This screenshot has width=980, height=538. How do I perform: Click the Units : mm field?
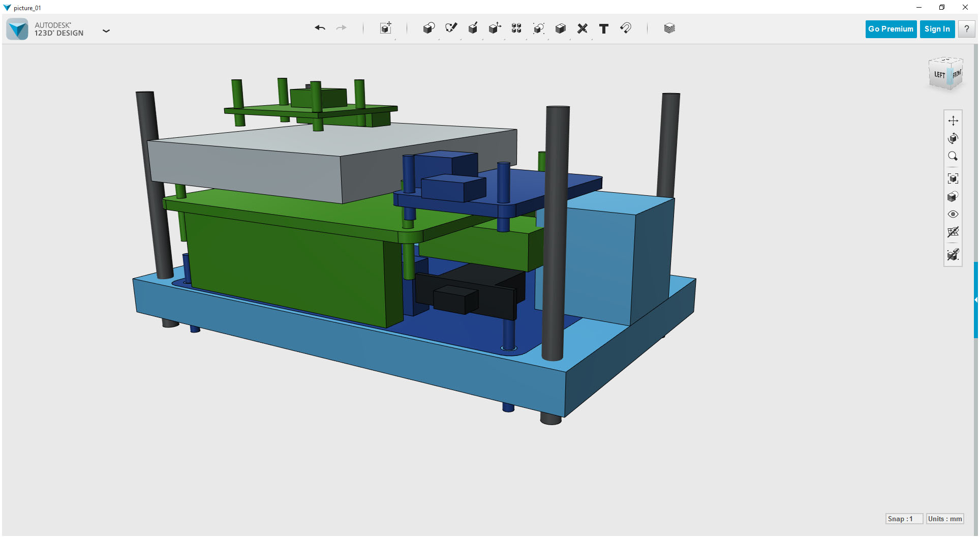point(944,519)
